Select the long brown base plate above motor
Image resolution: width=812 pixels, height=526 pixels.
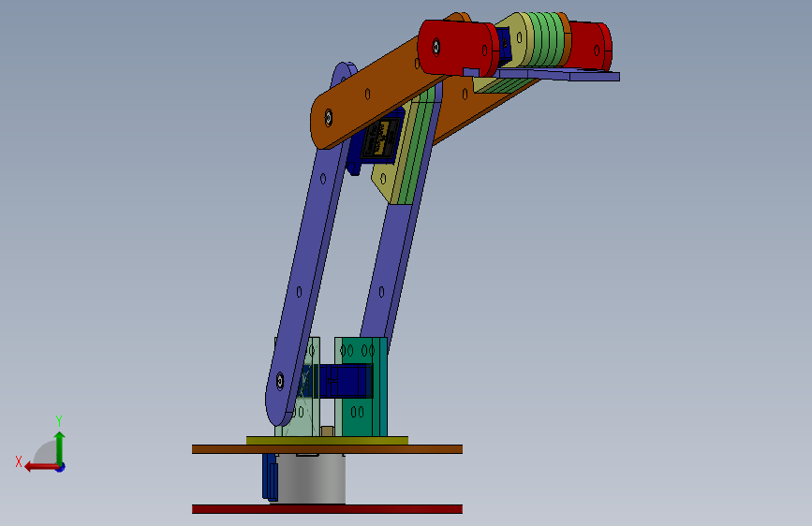point(327,449)
